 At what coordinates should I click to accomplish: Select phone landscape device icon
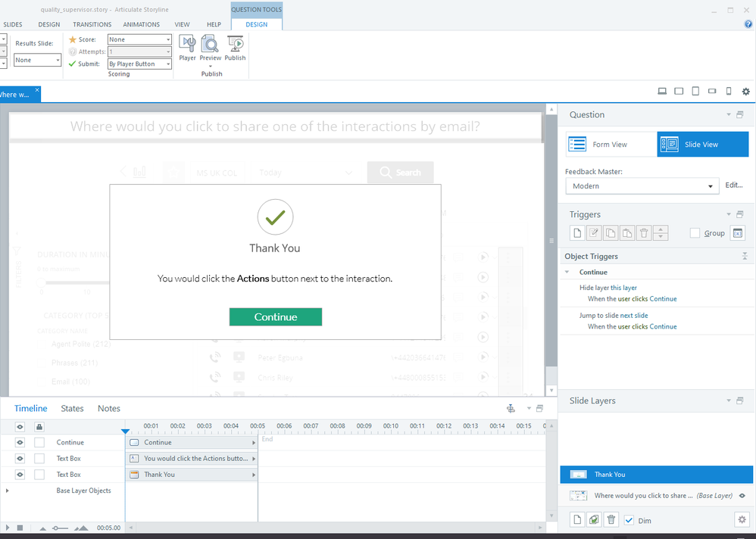(x=712, y=91)
